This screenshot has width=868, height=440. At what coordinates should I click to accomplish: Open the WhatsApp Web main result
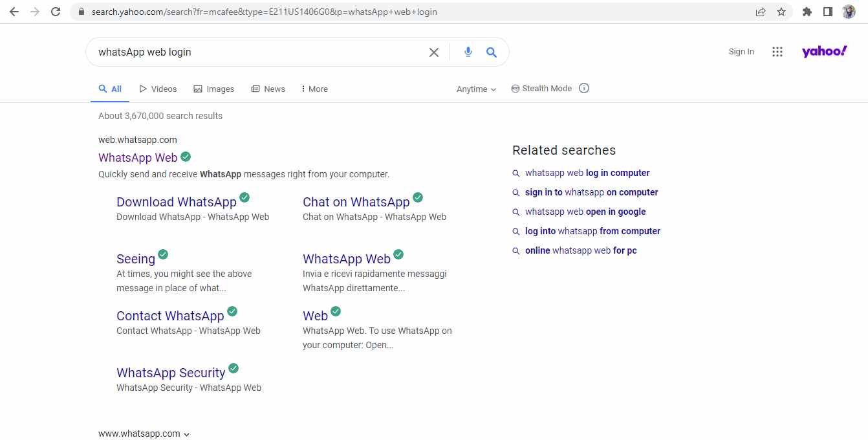tap(138, 157)
